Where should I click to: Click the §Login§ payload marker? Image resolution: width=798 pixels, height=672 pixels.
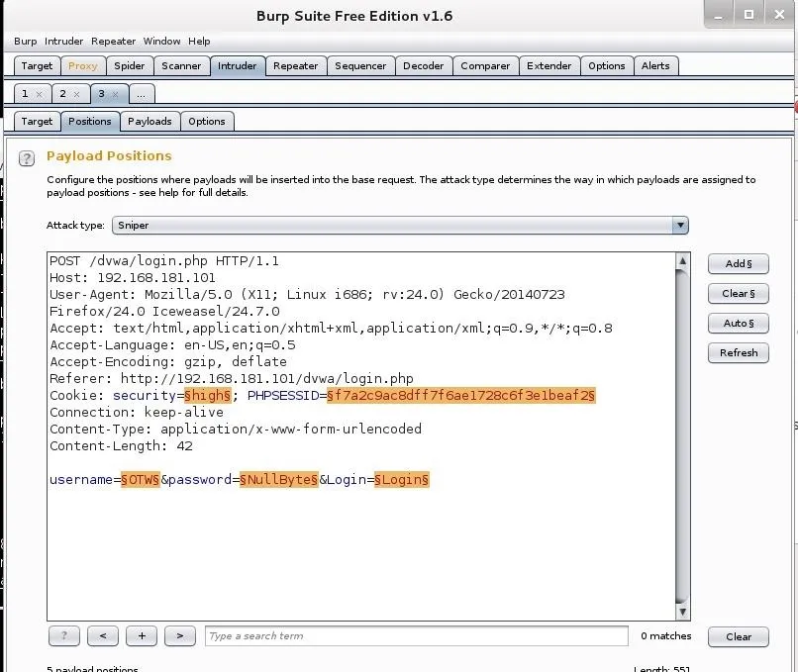tap(402, 479)
